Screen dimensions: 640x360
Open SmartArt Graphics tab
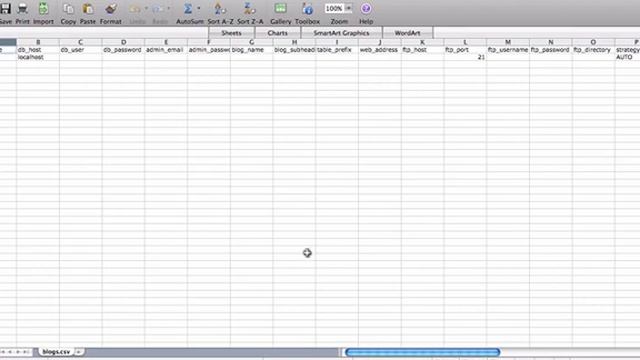tap(341, 33)
